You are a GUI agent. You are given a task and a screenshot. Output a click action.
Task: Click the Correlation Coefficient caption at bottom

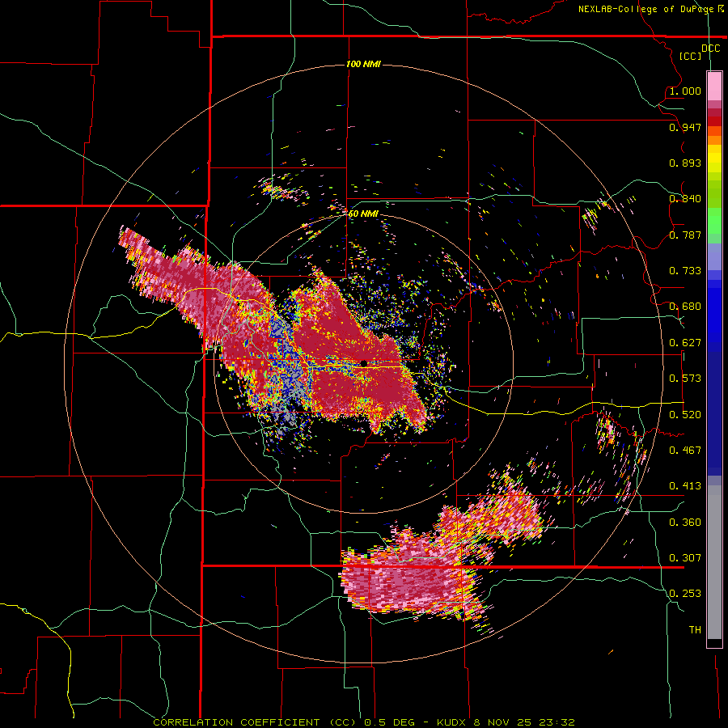364,722
